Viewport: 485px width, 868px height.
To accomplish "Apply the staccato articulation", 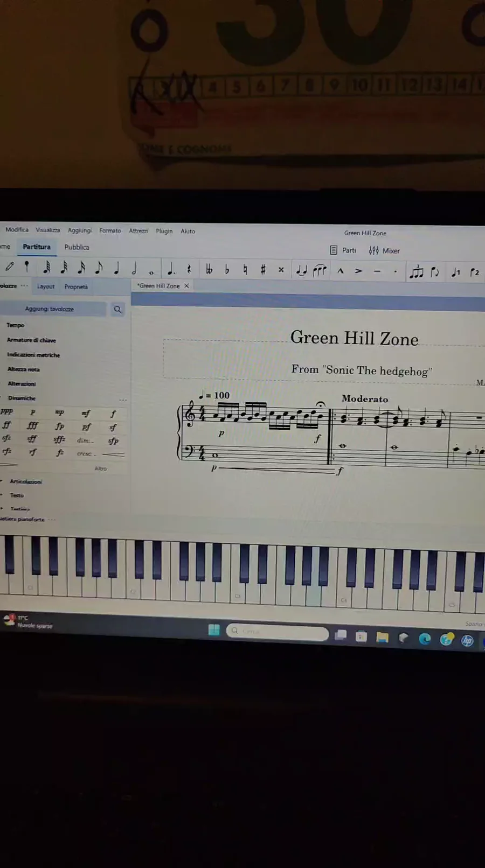I will [396, 271].
